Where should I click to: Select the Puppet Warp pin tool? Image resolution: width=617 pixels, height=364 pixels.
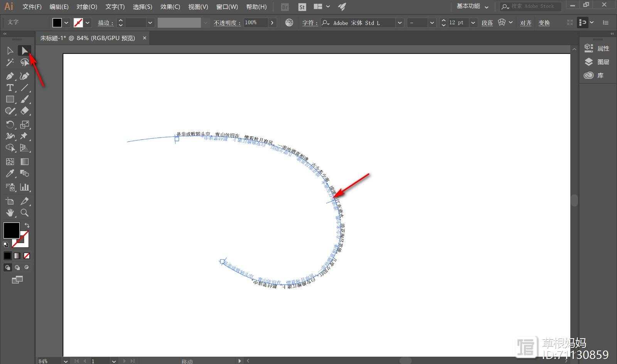tap(24, 136)
